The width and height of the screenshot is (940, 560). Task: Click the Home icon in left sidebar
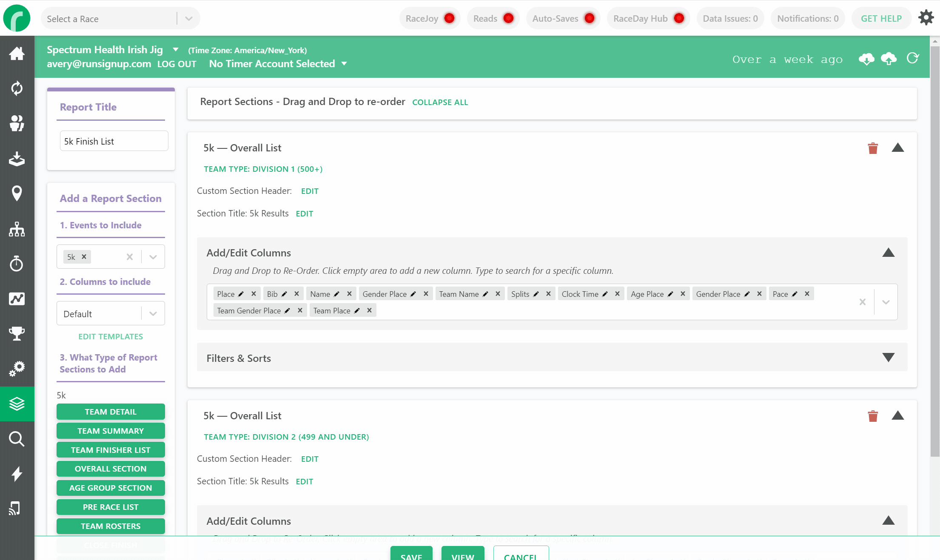[x=17, y=54]
